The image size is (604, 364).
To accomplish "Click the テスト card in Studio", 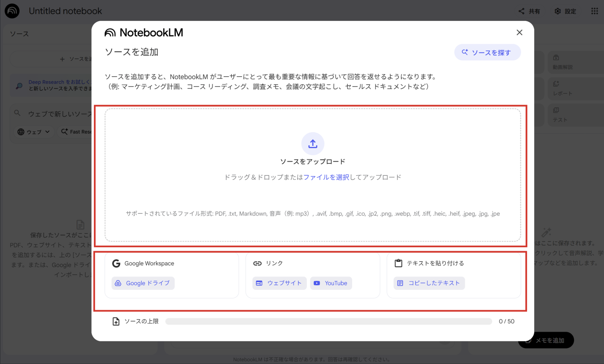I will (576, 115).
